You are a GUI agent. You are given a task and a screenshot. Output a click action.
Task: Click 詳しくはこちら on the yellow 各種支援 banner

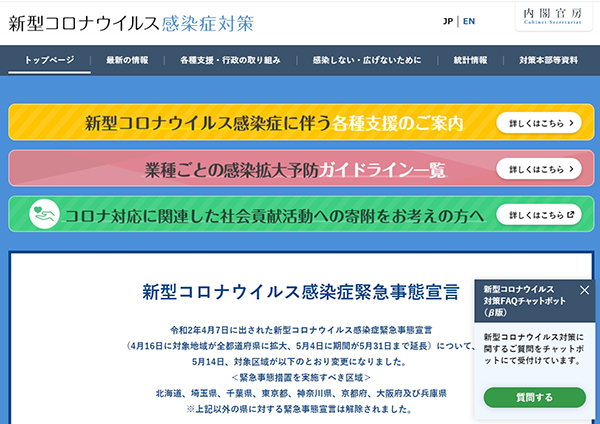click(538, 123)
